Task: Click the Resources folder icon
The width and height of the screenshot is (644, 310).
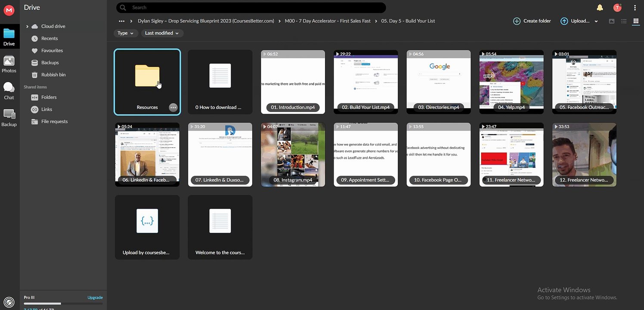Action: coord(147,76)
